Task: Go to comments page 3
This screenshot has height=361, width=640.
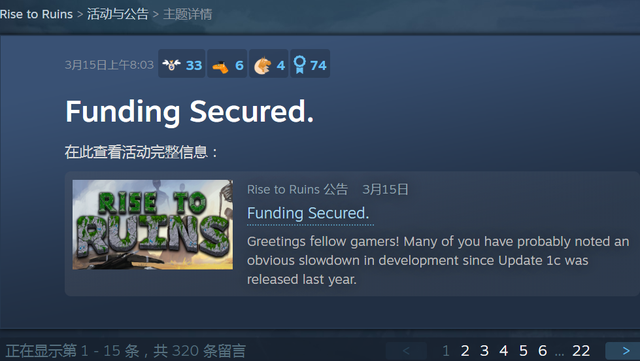Action: point(484,351)
